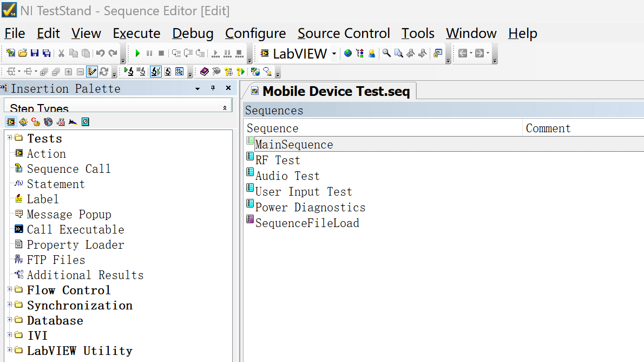The width and height of the screenshot is (644, 362).
Task: Run the sequence using the green play icon
Action: [137, 53]
